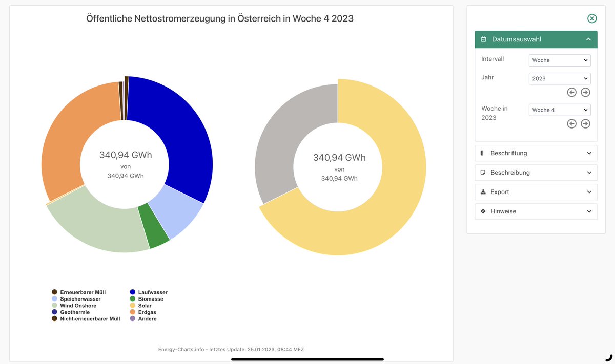Toggle Geothermie legend entry
This screenshot has width=615, height=364.
coord(71,312)
